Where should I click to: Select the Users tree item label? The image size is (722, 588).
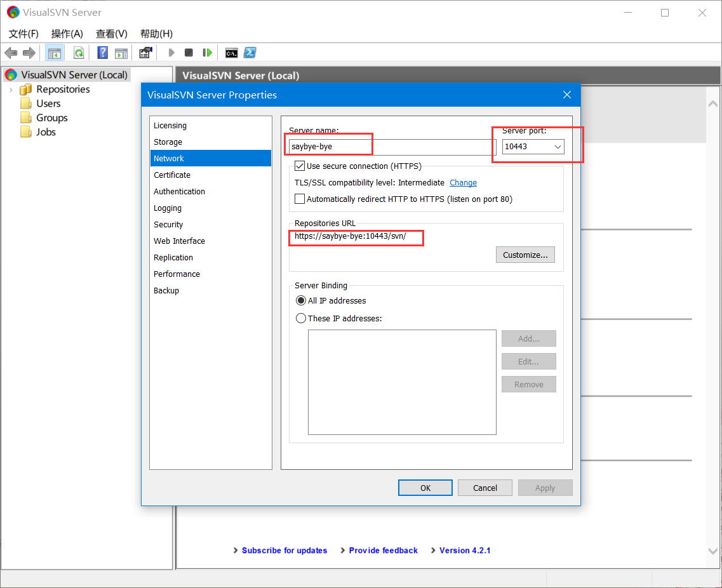tap(48, 104)
